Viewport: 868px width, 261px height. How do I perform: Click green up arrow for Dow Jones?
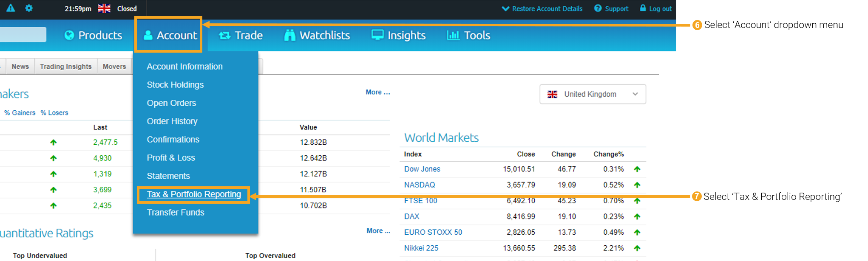tap(637, 169)
